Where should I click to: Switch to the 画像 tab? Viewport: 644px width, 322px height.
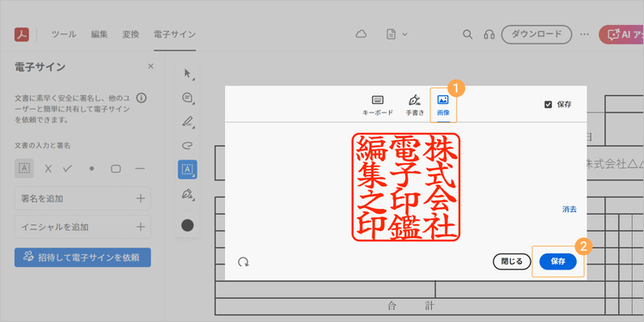443,106
